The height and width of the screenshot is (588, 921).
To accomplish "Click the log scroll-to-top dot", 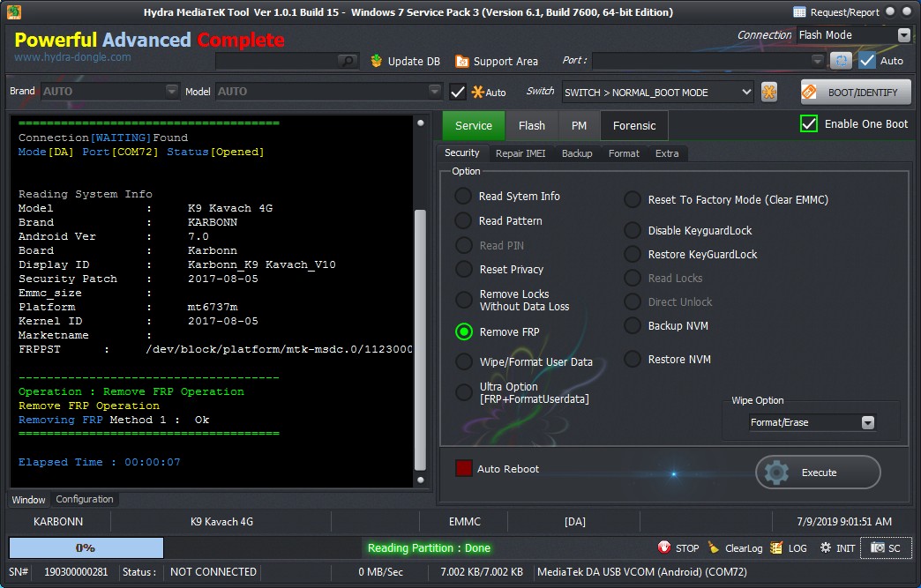I will coord(421,123).
